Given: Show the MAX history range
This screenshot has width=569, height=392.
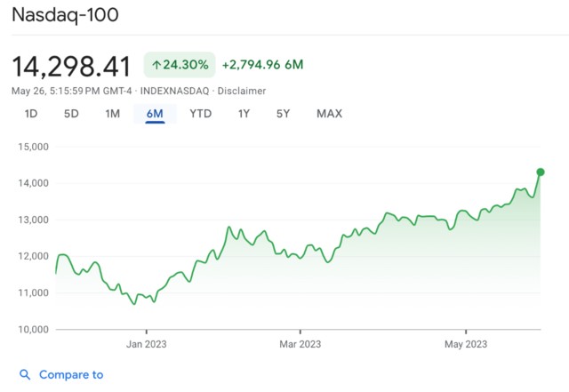Looking at the screenshot, I should tap(329, 114).
